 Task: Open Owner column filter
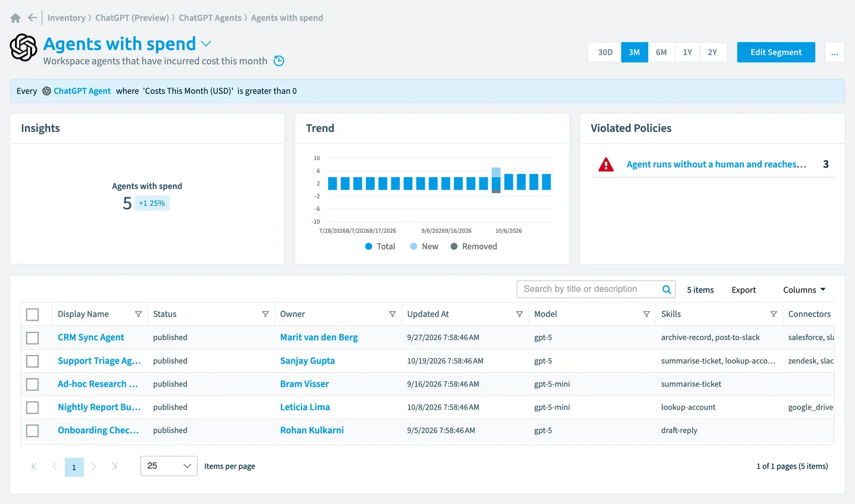pos(392,314)
